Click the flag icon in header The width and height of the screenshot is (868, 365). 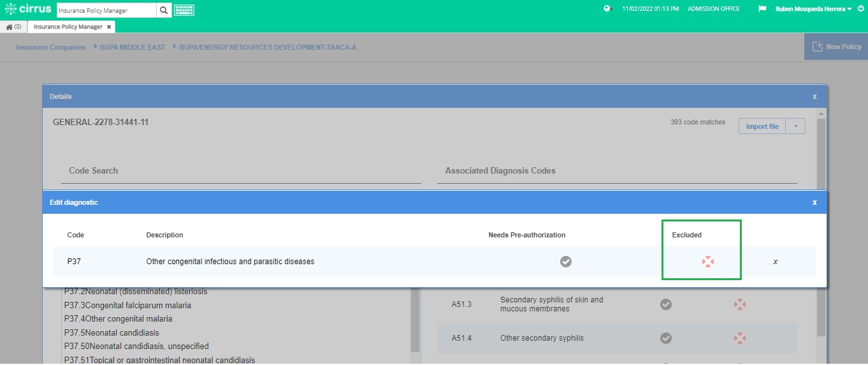click(x=762, y=9)
